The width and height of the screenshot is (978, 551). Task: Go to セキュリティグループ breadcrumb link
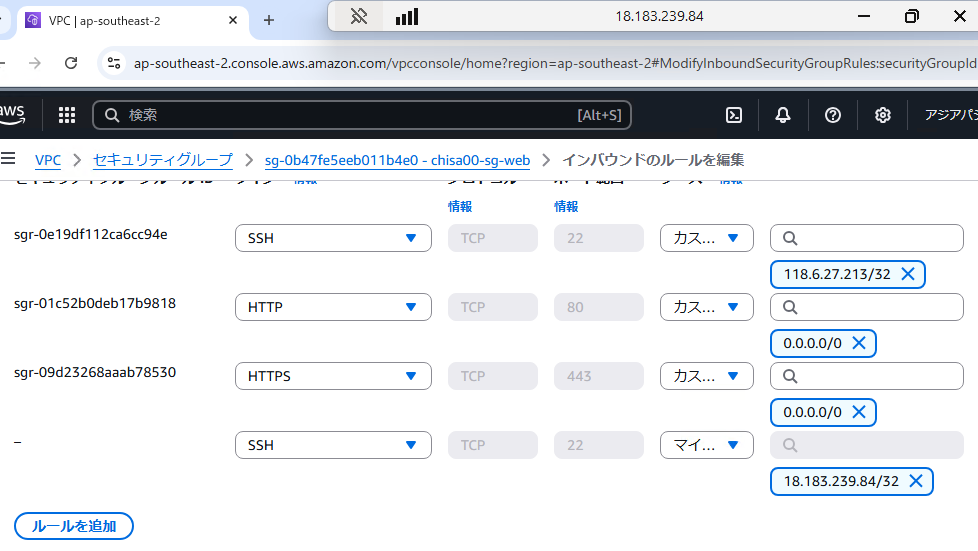click(x=162, y=160)
